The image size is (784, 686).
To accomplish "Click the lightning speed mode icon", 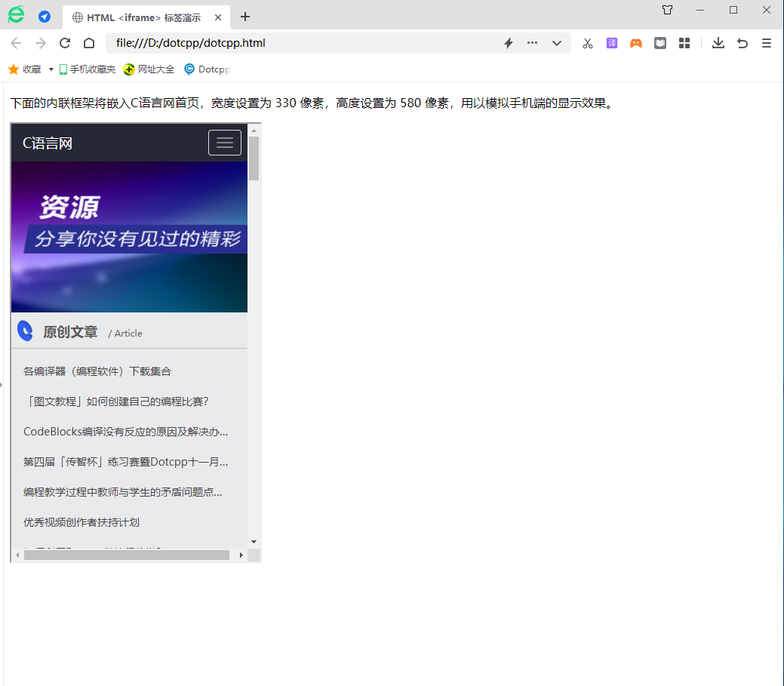I will [507, 43].
